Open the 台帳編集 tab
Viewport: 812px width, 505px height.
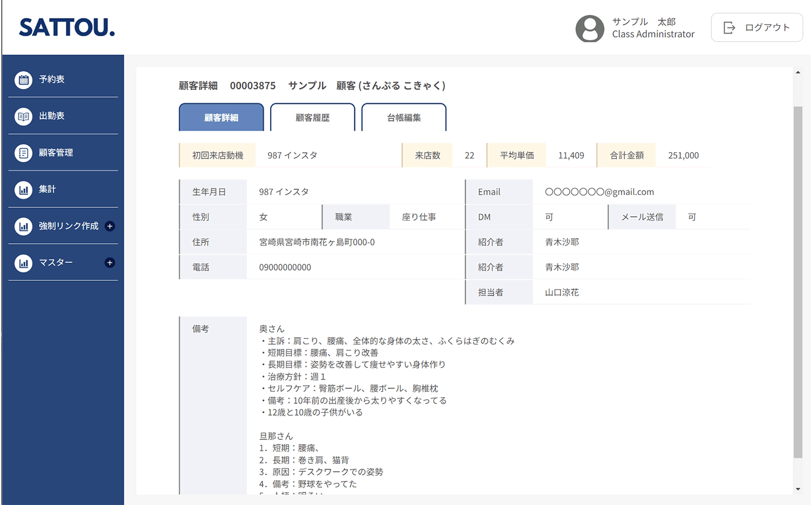(x=404, y=117)
